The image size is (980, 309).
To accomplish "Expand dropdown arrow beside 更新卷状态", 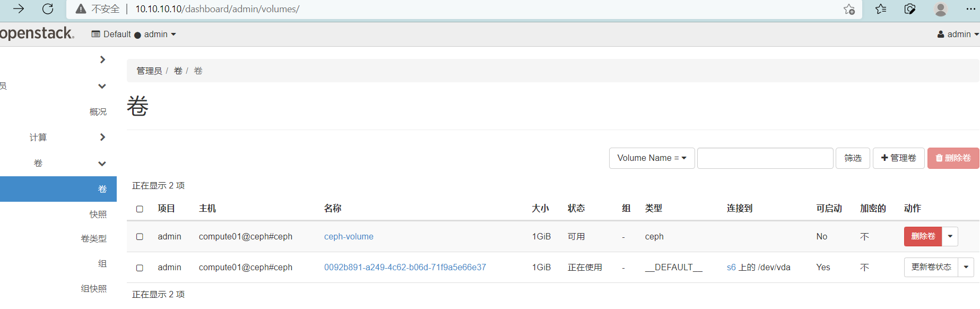I will point(966,267).
